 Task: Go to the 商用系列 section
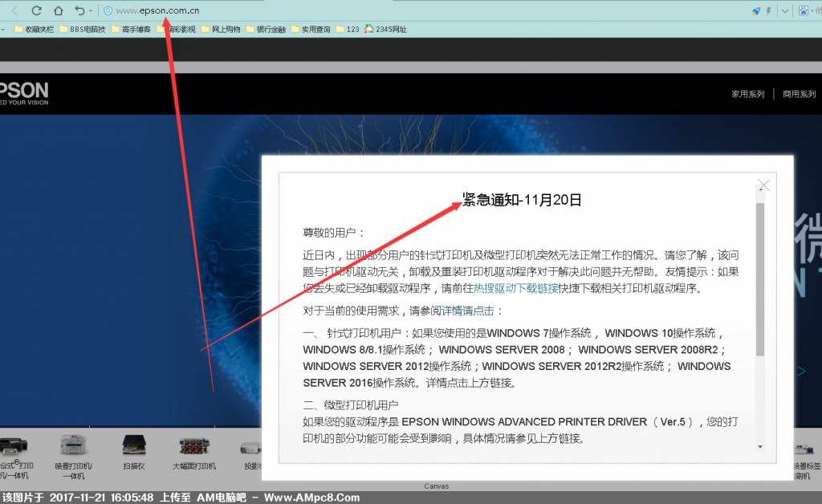click(x=800, y=95)
